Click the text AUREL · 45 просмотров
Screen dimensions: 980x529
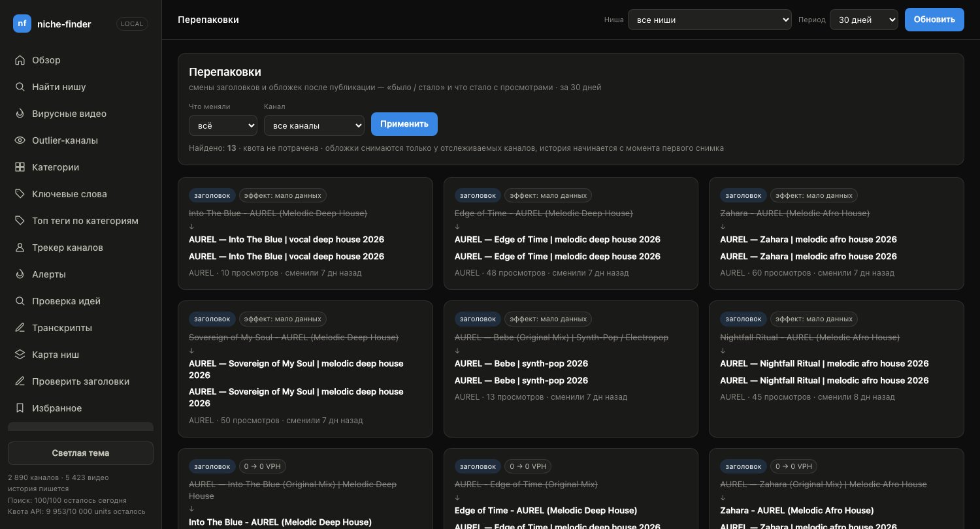tap(766, 396)
